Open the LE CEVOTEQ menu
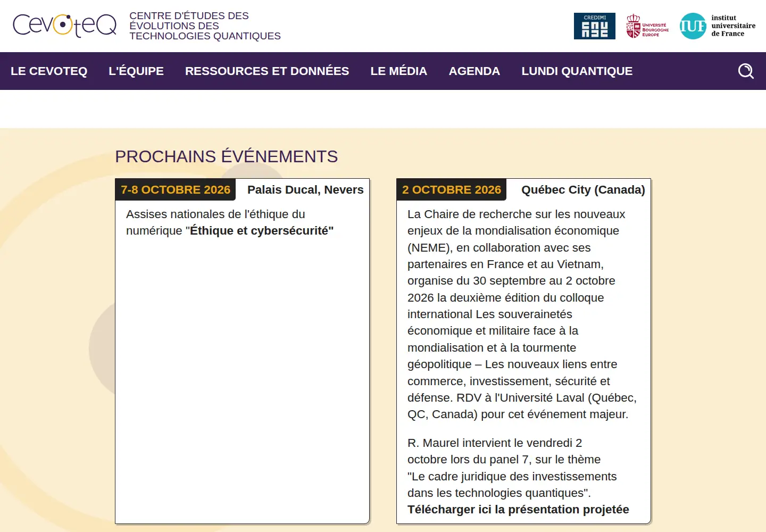Image resolution: width=766 pixels, height=532 pixels. [49, 71]
